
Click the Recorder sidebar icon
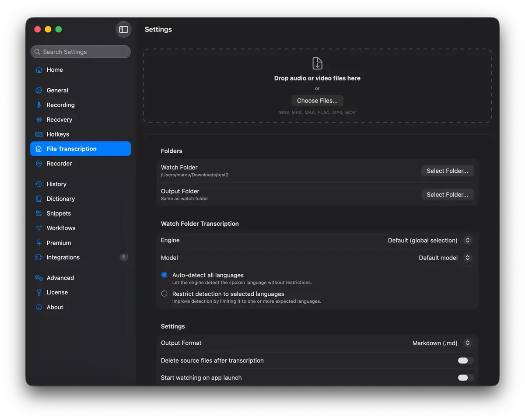point(39,164)
